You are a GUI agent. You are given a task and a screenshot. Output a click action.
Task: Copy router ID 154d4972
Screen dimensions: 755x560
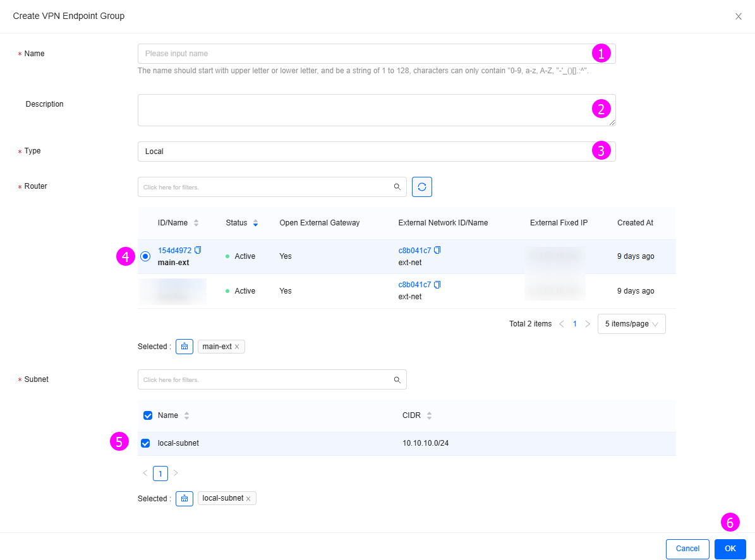198,250
